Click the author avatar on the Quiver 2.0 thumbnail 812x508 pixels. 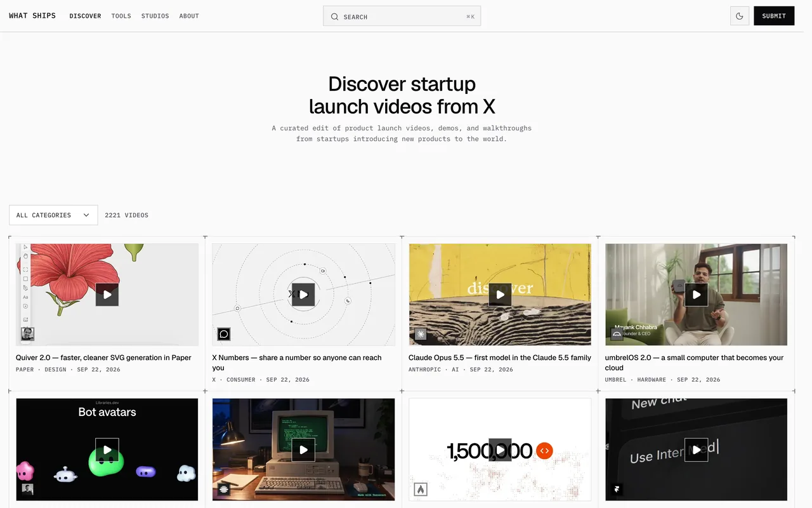coord(28,334)
